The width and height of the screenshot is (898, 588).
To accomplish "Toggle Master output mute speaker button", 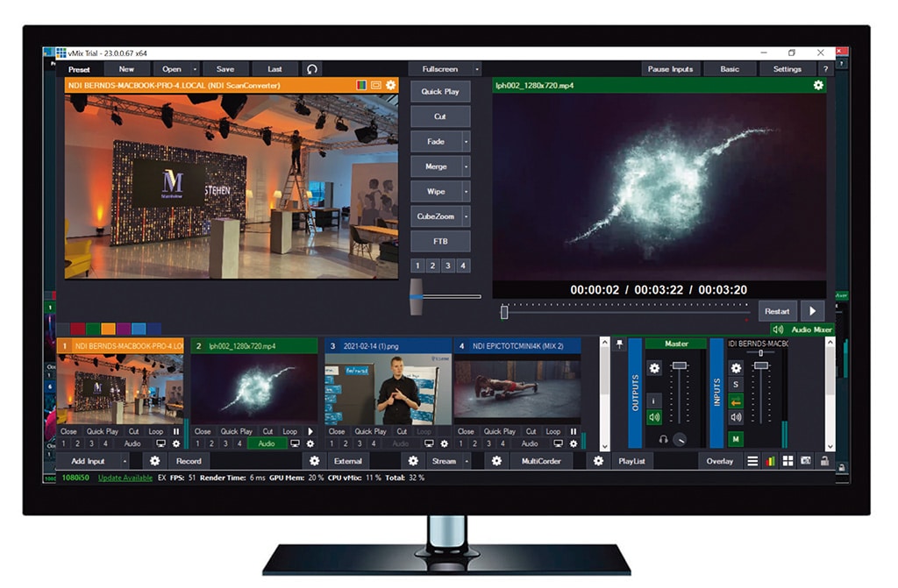I will (654, 417).
